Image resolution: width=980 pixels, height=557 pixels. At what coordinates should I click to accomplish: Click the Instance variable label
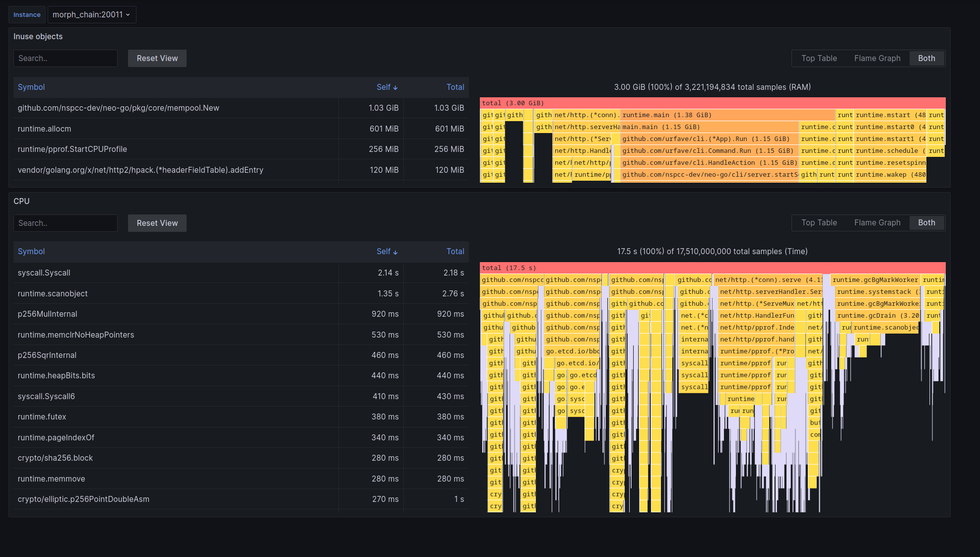tap(27, 14)
